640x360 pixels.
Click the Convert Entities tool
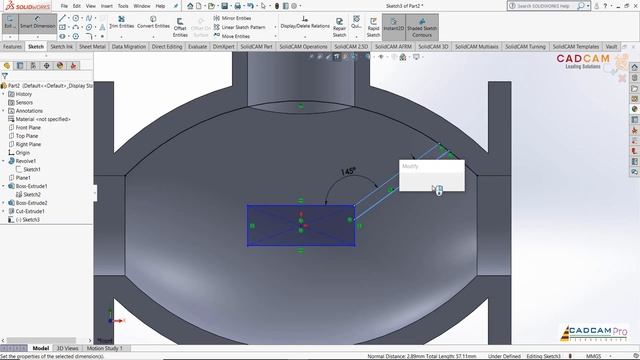pyautogui.click(x=153, y=22)
